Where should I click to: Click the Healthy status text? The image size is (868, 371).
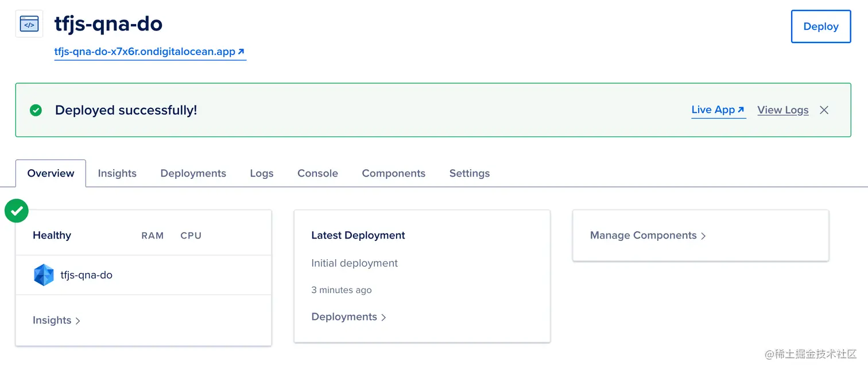pyautogui.click(x=52, y=236)
